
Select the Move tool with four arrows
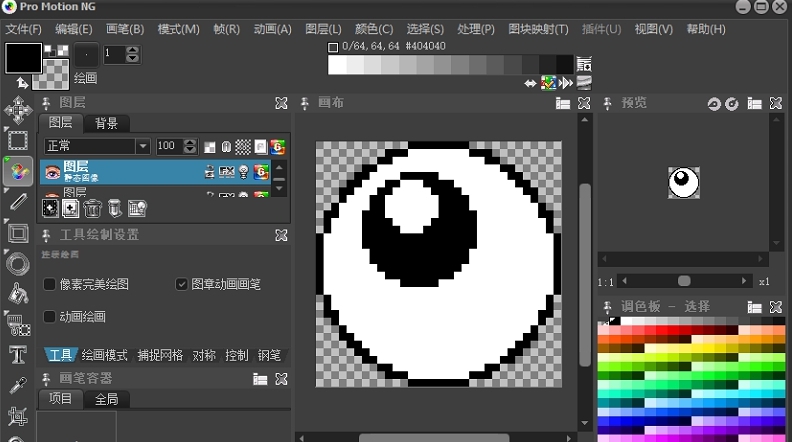click(18, 110)
